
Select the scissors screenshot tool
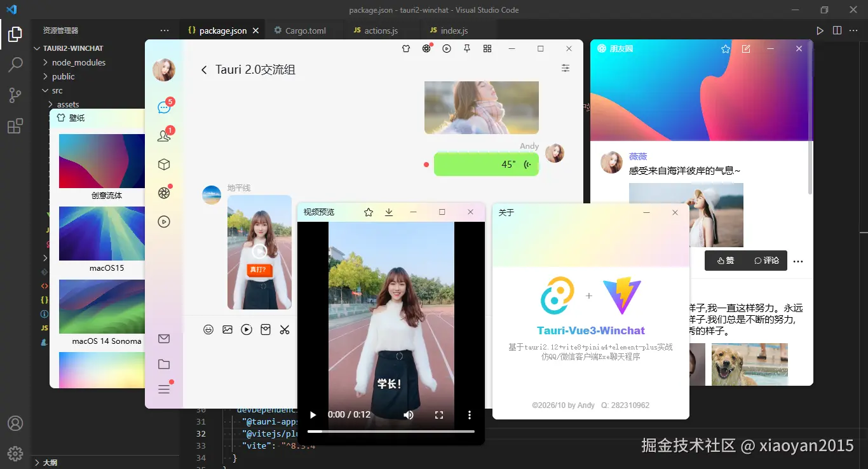click(285, 330)
